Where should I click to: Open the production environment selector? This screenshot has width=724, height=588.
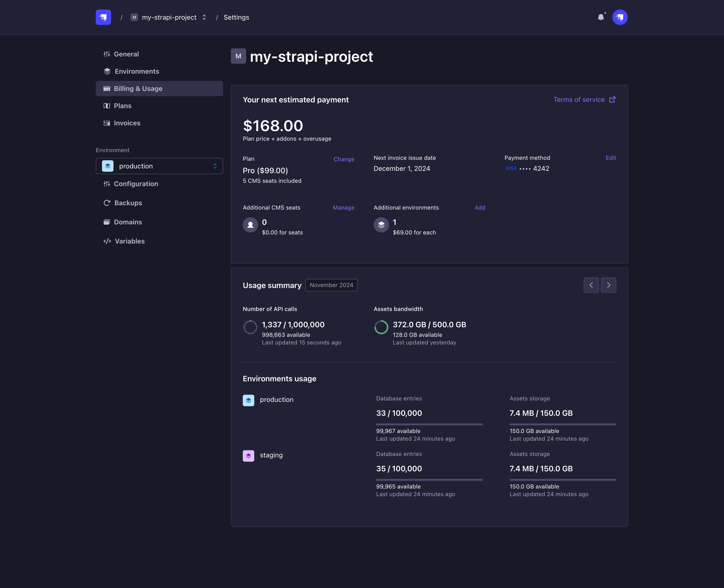click(159, 166)
